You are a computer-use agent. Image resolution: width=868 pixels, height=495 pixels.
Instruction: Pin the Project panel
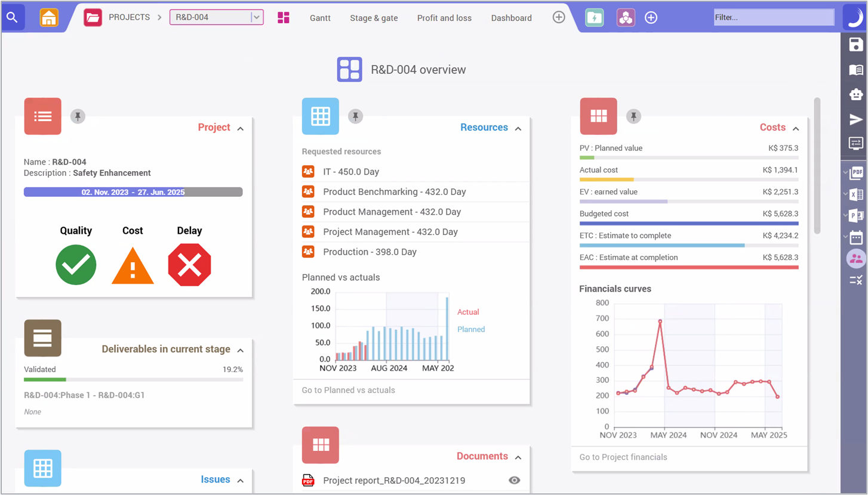coord(78,116)
